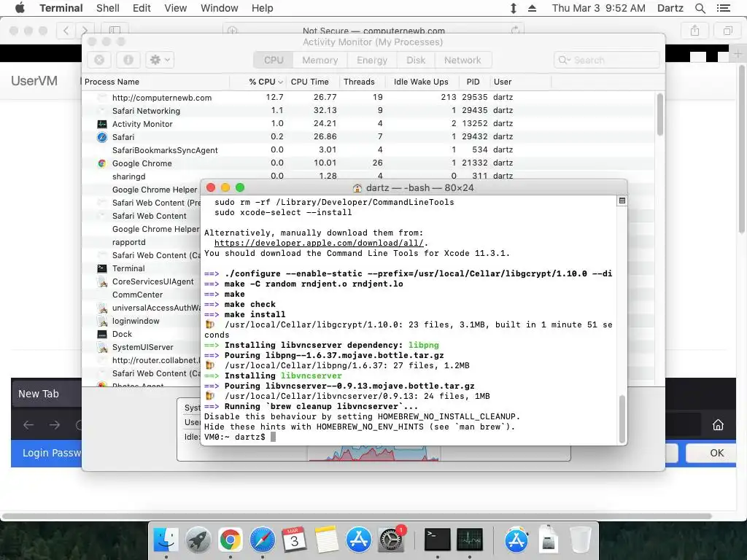Open the Apple menu
The width and height of the screenshot is (747, 560).
click(20, 7)
